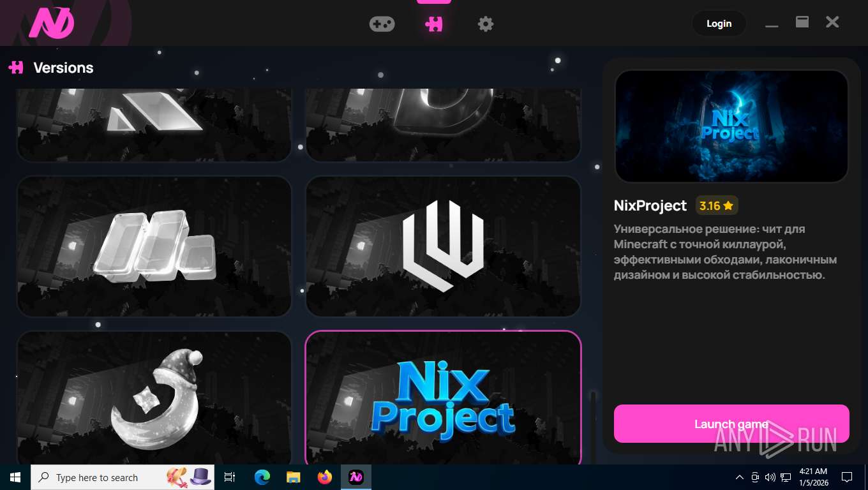Image resolution: width=868 pixels, height=490 pixels.
Task: Open the volume control in the tray
Action: (770, 477)
